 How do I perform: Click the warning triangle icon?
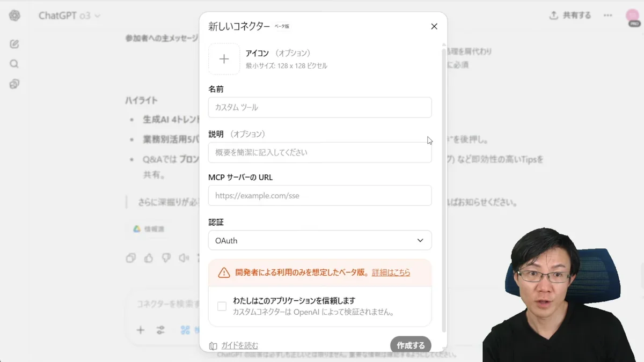224,273
